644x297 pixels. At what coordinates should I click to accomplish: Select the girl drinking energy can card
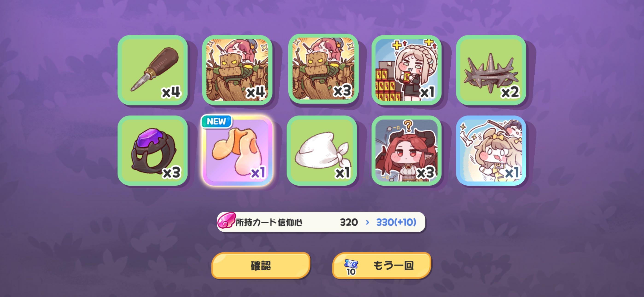(406, 70)
